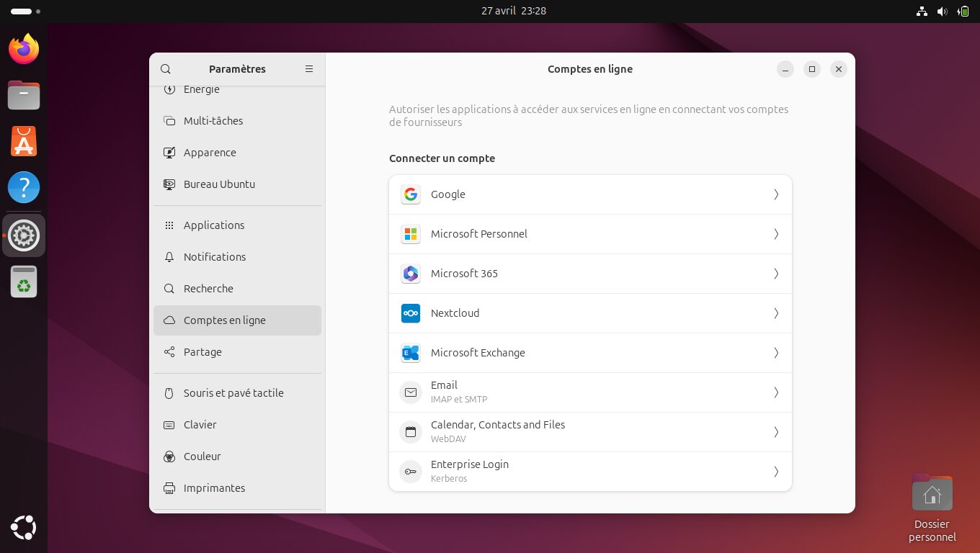Expand the Calendar, Contacts and Files chevron

tap(776, 432)
